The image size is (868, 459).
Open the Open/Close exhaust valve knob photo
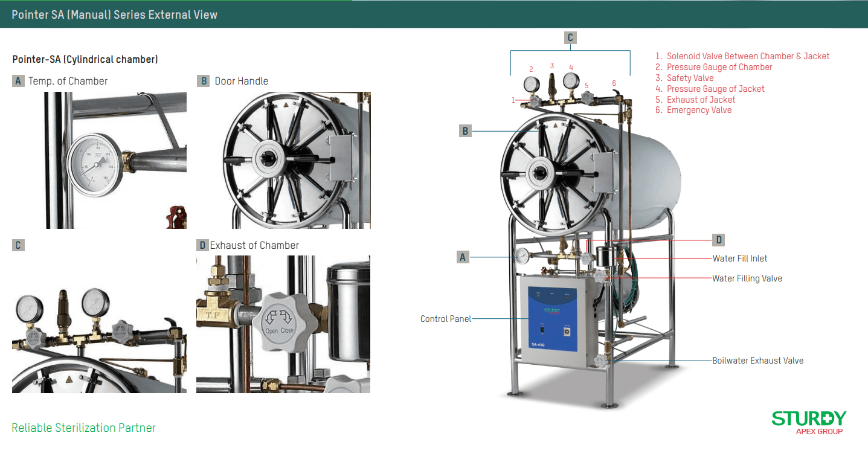click(x=283, y=324)
